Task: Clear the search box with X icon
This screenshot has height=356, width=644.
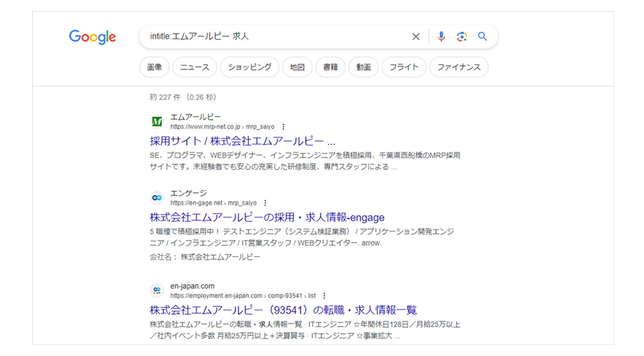Action: (x=416, y=37)
